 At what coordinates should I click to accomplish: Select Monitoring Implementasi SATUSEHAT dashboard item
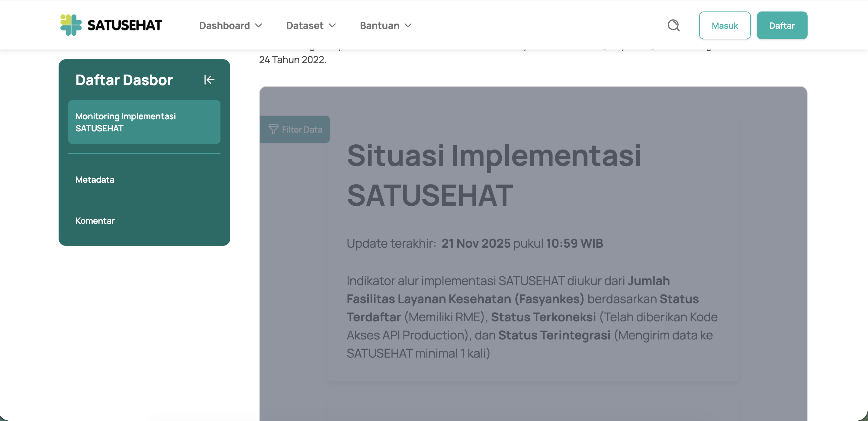[x=144, y=122]
